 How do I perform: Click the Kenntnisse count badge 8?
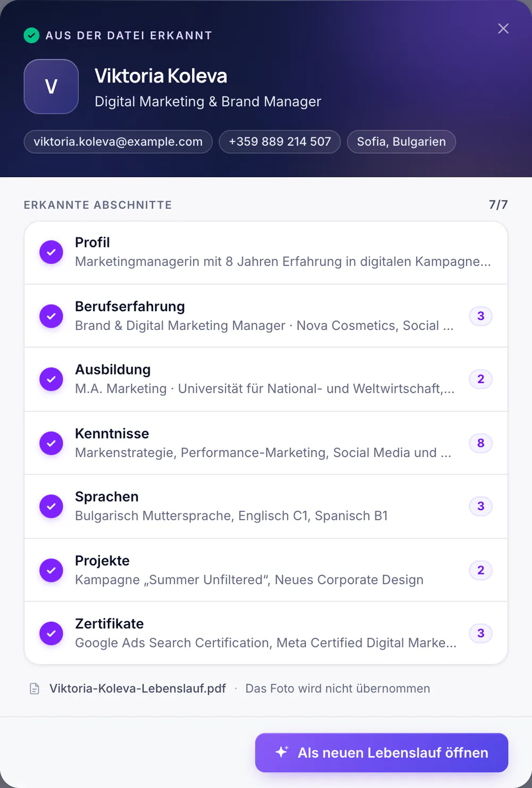(481, 443)
